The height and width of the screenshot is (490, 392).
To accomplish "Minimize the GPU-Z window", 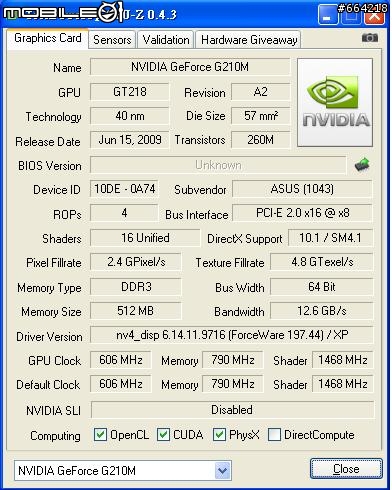I will pyautogui.click(x=328, y=16).
